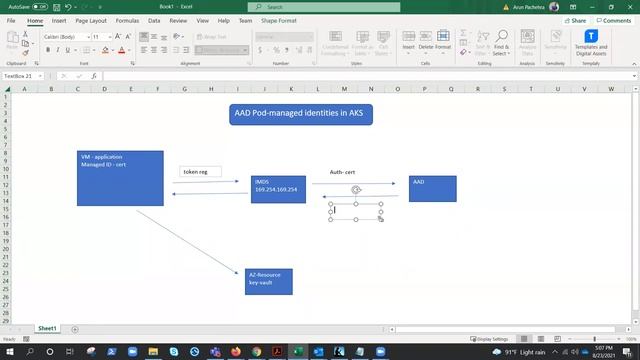Open Windows Start menu
Viewport: 640px width, 360px height.
tap(9, 351)
